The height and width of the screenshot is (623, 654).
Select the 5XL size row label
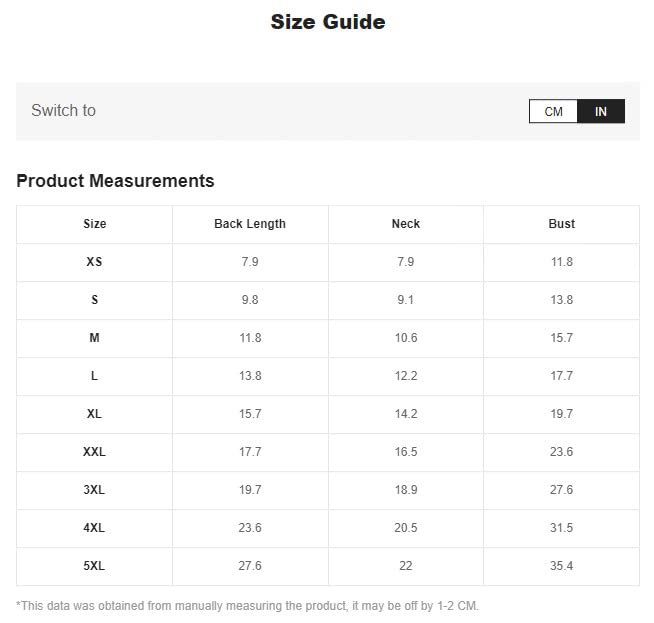(x=94, y=566)
